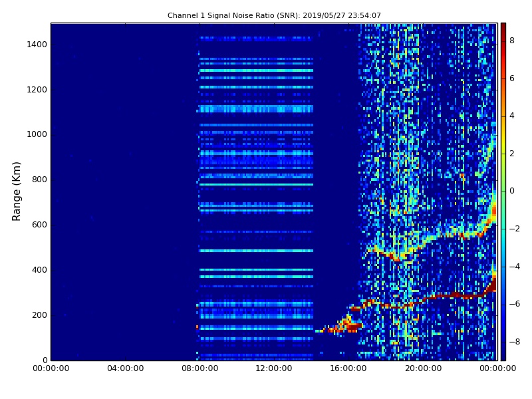Viewport: 532px width, 399px height.
Task: Click the colorbar label −8
Action: click(x=515, y=342)
